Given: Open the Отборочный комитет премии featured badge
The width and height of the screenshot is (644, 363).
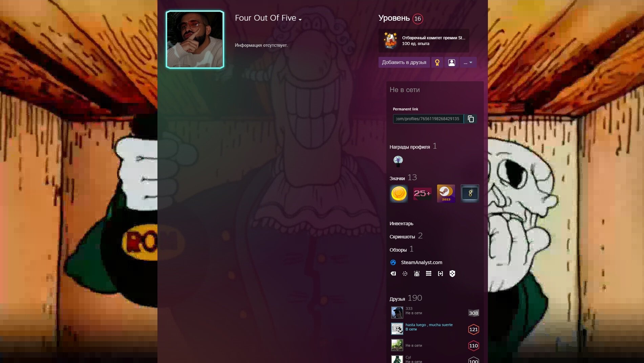Looking at the screenshot, I should point(424,41).
